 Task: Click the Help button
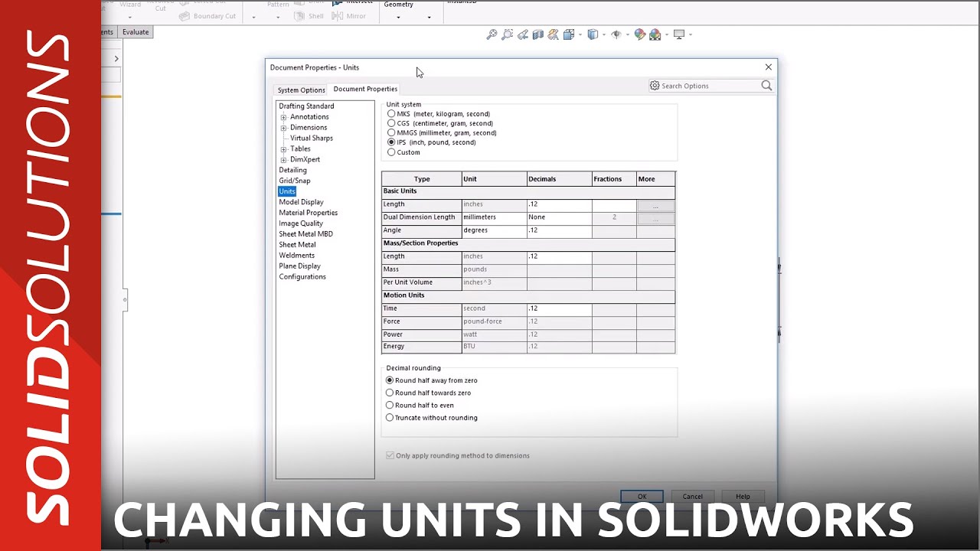click(743, 497)
